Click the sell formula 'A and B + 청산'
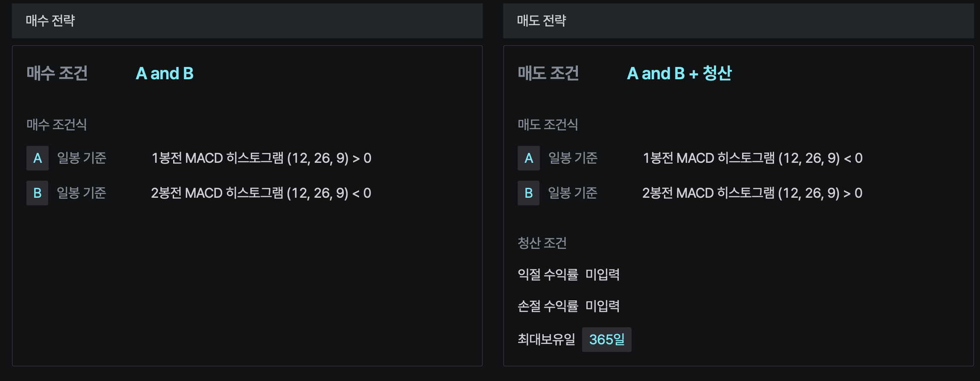The height and width of the screenshot is (381, 980). pyautogui.click(x=679, y=73)
